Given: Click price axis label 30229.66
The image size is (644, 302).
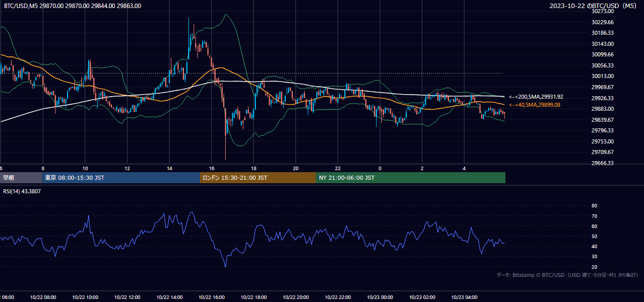Looking at the screenshot, I should 603,22.
